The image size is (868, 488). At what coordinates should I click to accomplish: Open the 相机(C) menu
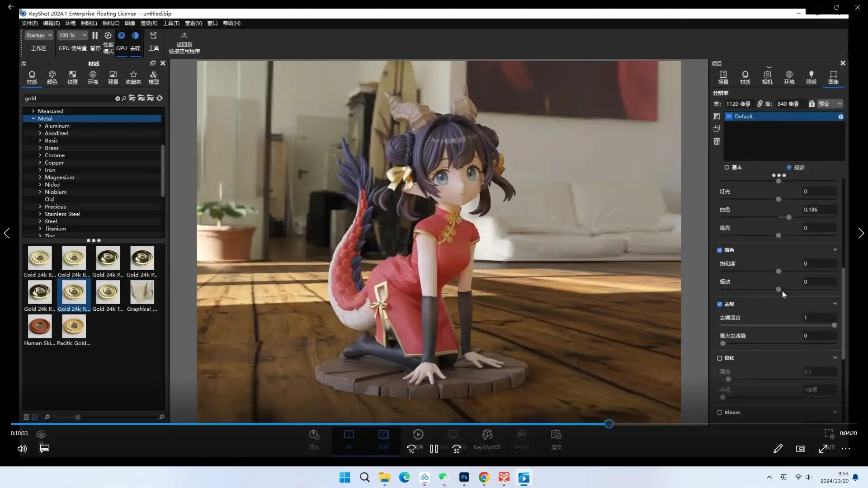[x=111, y=23]
